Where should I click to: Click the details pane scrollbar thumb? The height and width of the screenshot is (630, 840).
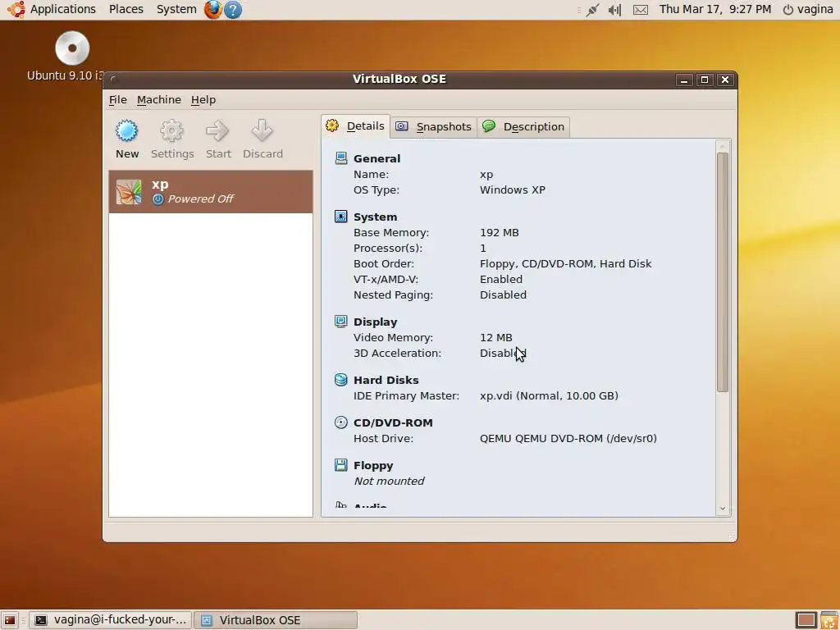[722, 272]
